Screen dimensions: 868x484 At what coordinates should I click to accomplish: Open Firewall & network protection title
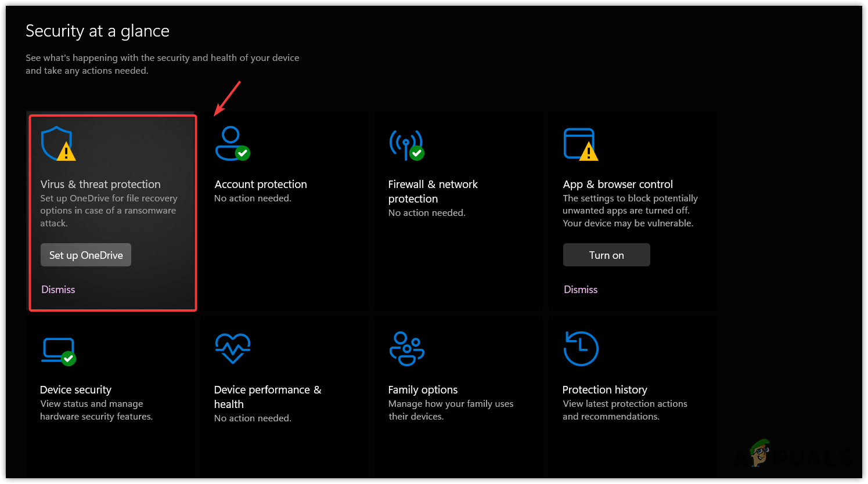pyautogui.click(x=433, y=191)
